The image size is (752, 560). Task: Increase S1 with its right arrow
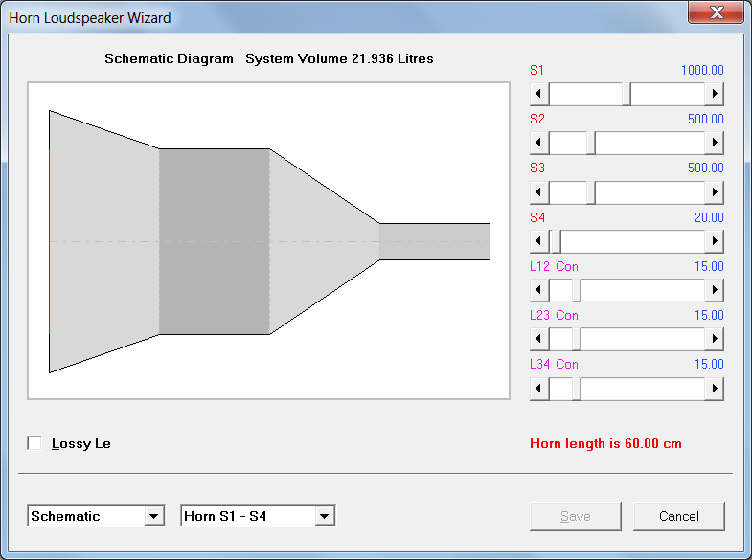714,94
